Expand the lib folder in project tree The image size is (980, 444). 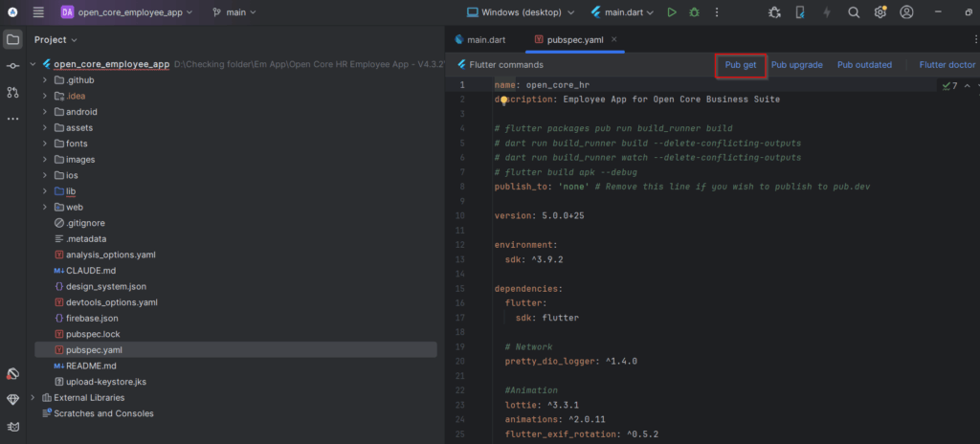(45, 191)
